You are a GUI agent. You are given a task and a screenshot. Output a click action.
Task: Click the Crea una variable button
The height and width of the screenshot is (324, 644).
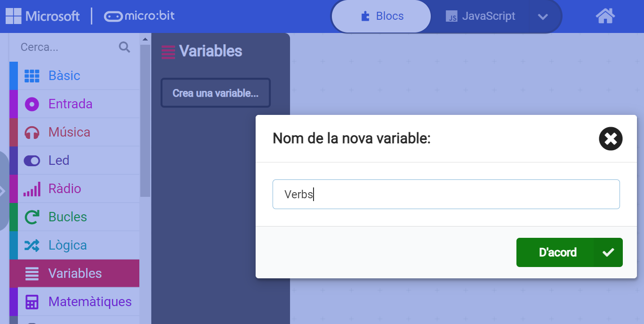click(216, 93)
